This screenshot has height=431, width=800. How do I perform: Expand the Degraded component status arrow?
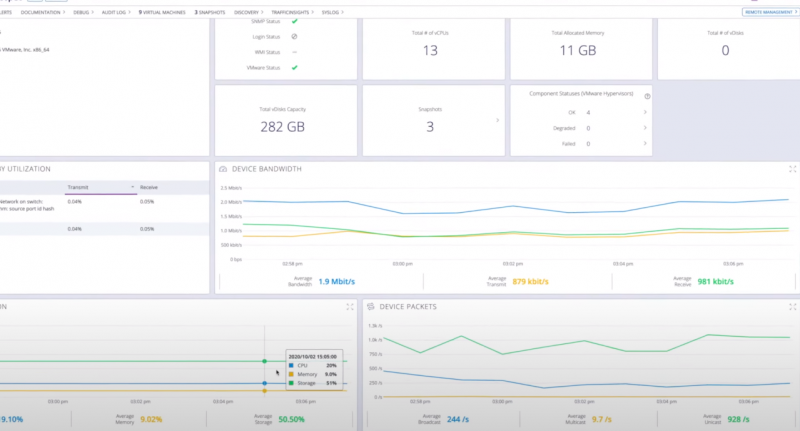(x=645, y=128)
